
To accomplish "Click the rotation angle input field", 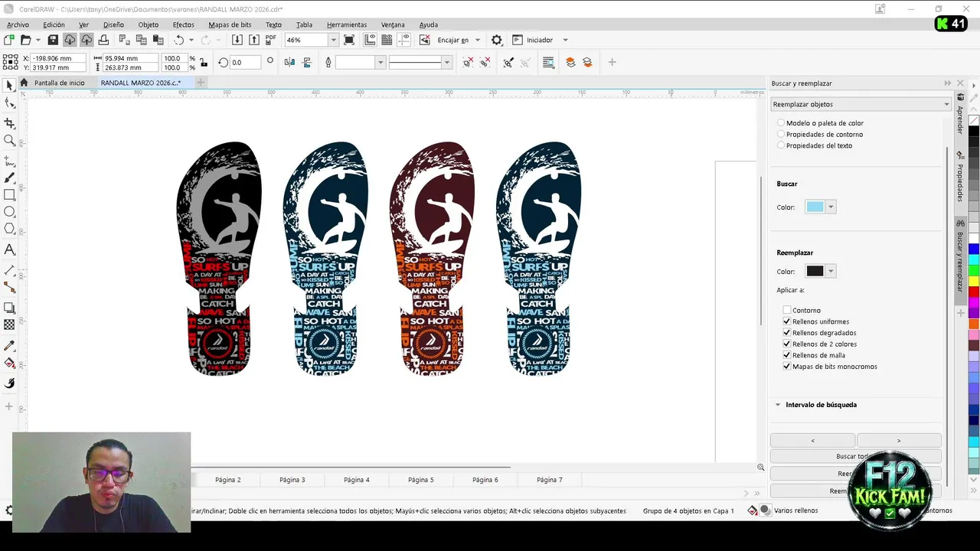I will [245, 62].
